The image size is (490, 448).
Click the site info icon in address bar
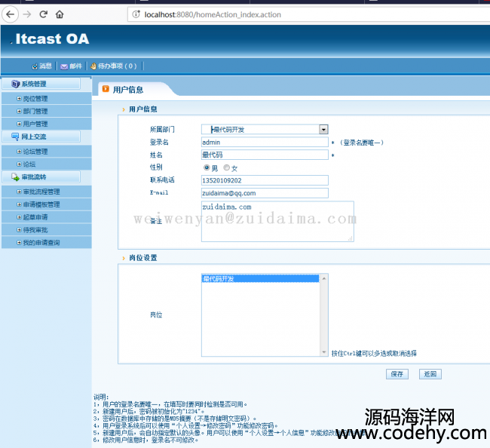point(136,14)
